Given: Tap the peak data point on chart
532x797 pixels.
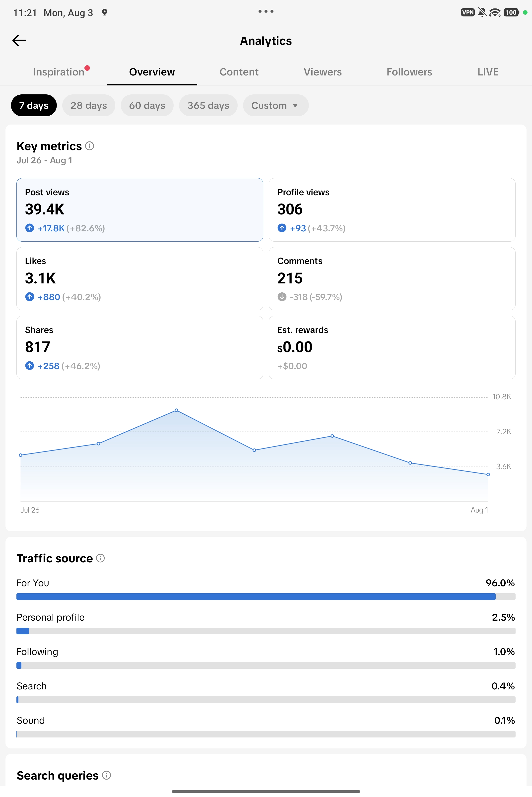Looking at the screenshot, I should (x=176, y=410).
